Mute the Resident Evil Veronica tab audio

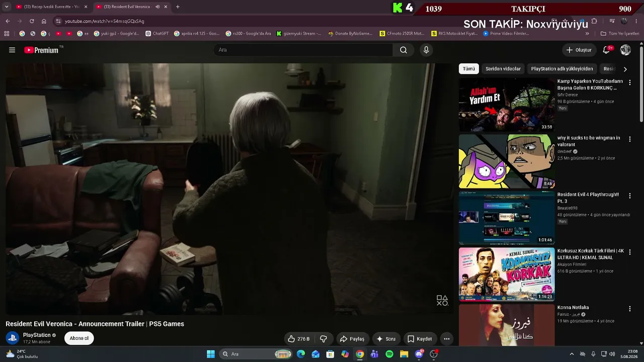coord(157,7)
